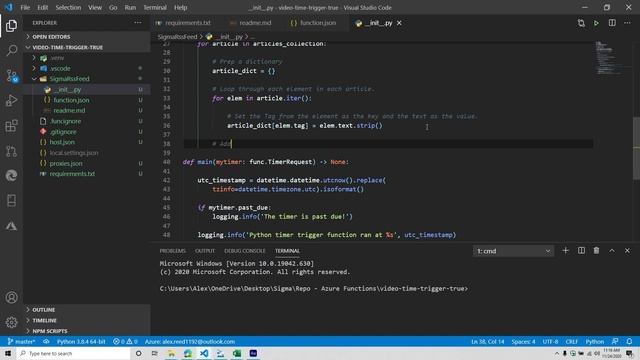Synchronize changes icon in status bar
640x360 pixels.
point(46,342)
